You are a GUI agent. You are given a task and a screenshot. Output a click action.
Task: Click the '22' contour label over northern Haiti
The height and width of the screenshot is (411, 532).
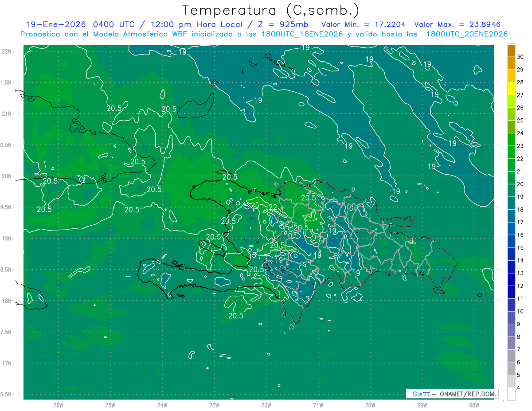point(273,207)
